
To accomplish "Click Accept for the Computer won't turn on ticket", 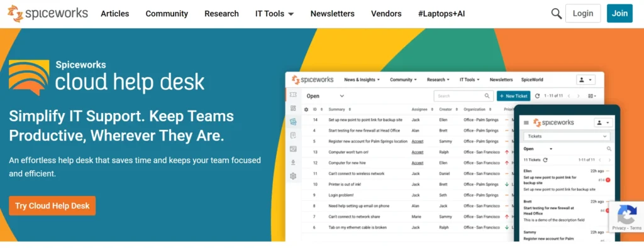I will 418,152.
